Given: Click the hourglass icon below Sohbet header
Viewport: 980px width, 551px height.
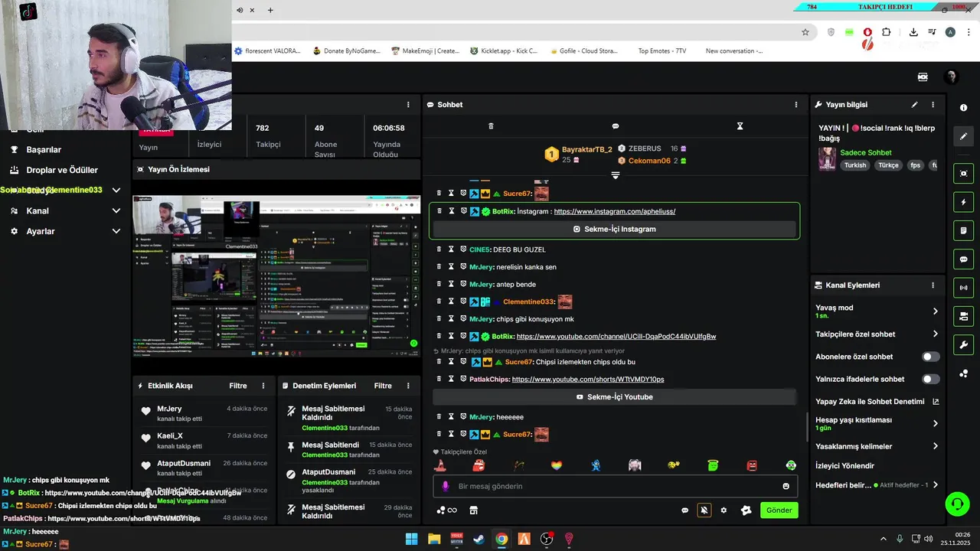Looking at the screenshot, I should 740,126.
